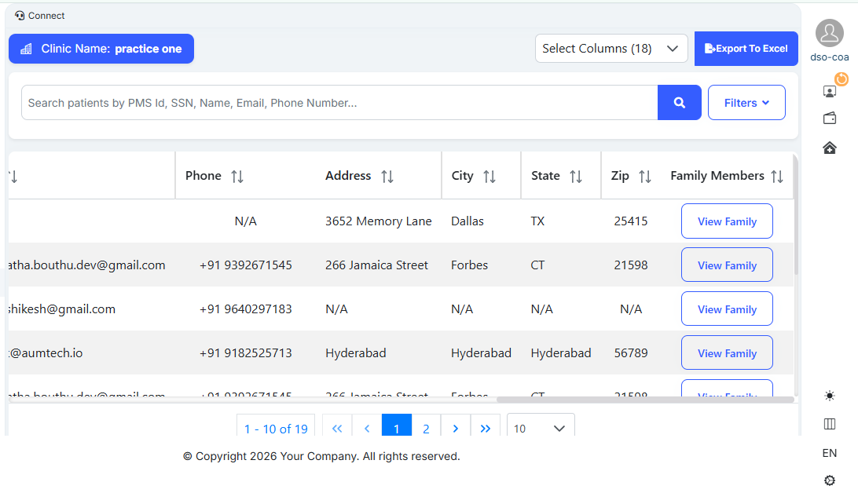The image size is (858, 504).
Task: Click the columns layout icon in sidebar
Action: click(829, 424)
